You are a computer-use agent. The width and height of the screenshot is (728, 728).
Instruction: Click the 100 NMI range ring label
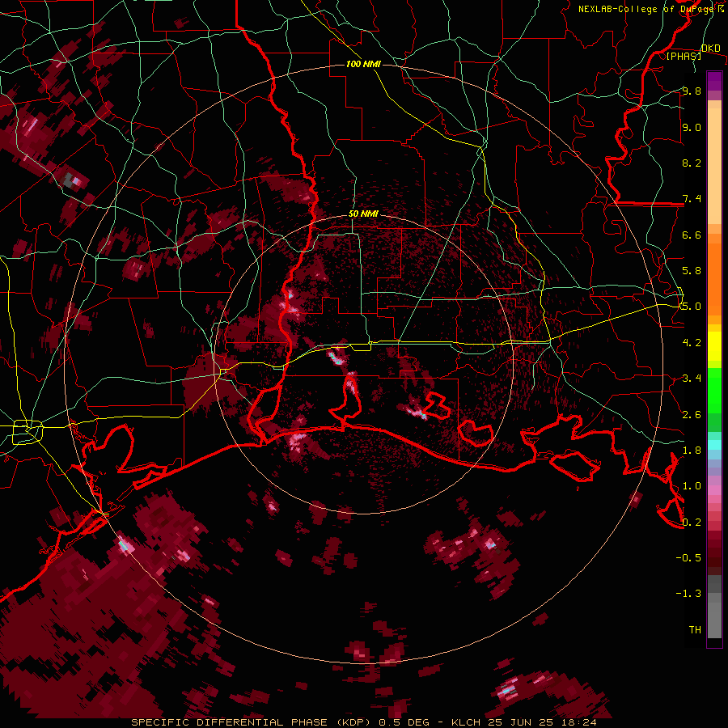[363, 64]
